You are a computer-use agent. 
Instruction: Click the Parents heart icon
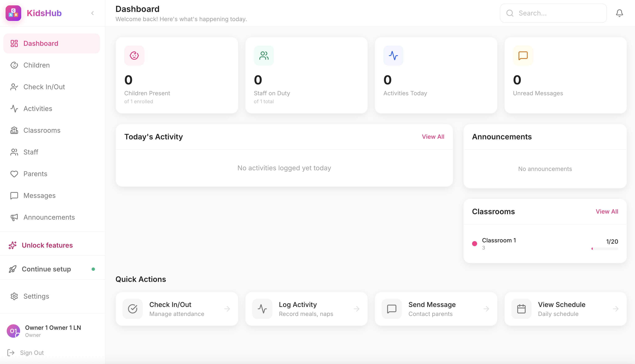(14, 174)
